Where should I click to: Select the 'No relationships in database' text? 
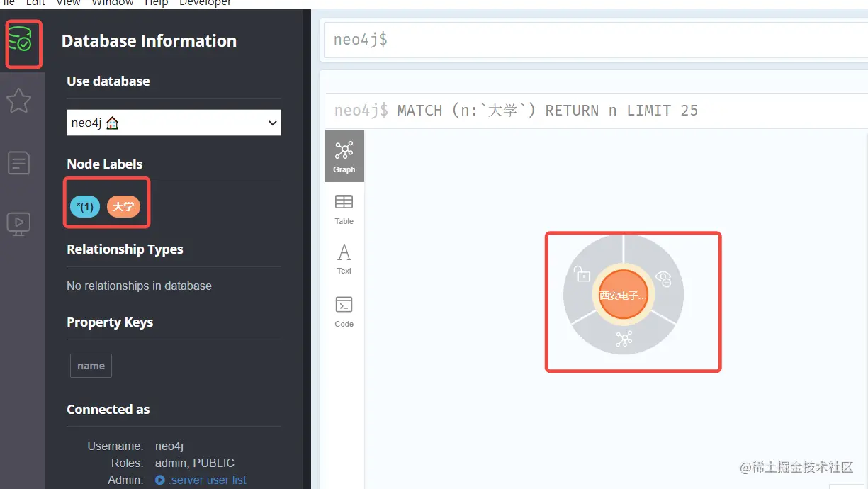click(139, 286)
